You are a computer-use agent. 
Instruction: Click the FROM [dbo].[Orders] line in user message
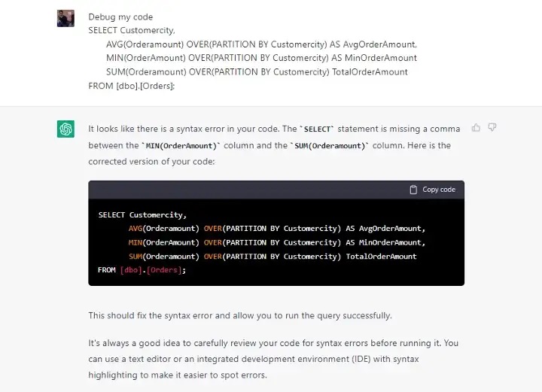[x=132, y=86]
